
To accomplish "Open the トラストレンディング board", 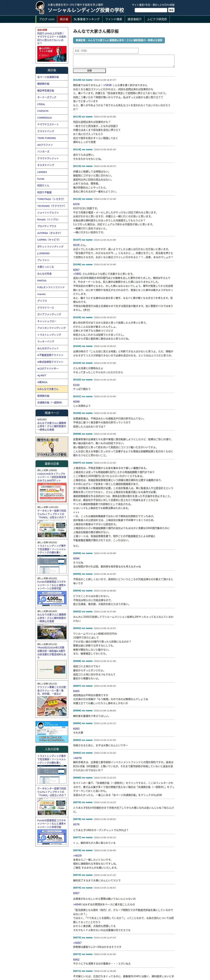I will click(x=52, y=335).
